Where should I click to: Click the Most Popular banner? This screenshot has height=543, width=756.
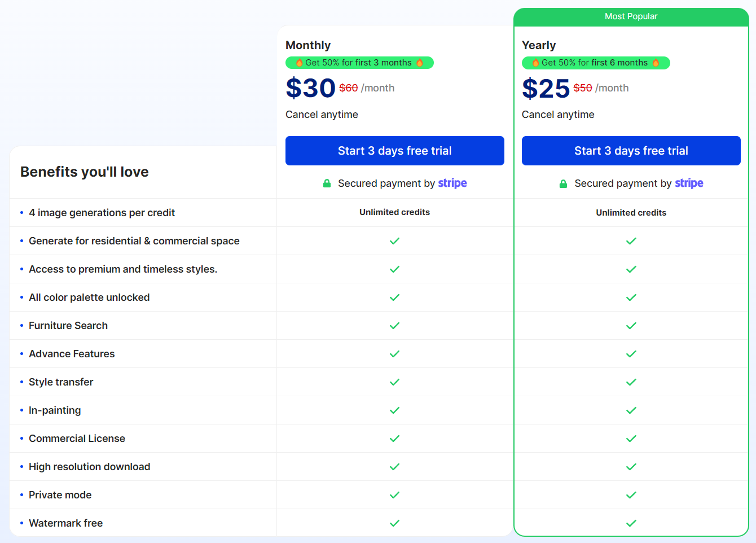click(631, 17)
